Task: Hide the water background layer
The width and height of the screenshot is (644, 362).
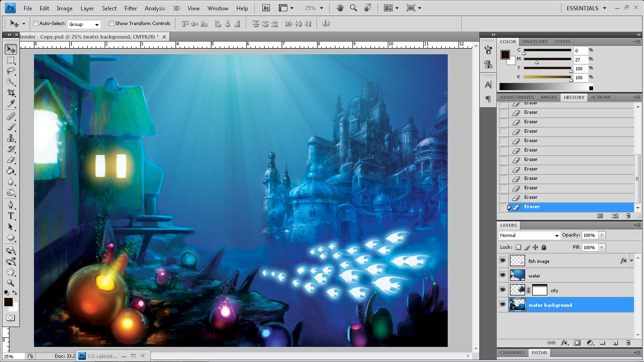Action: [x=502, y=304]
